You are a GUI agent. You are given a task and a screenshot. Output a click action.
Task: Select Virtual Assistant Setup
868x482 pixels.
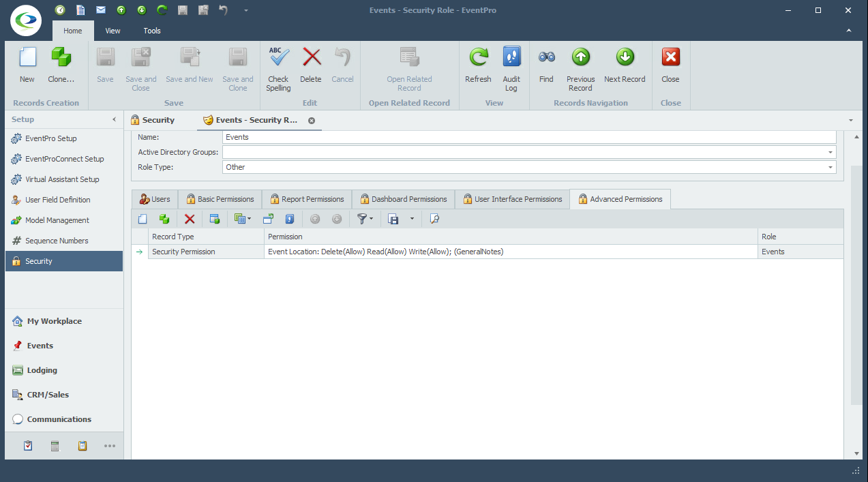(64, 179)
